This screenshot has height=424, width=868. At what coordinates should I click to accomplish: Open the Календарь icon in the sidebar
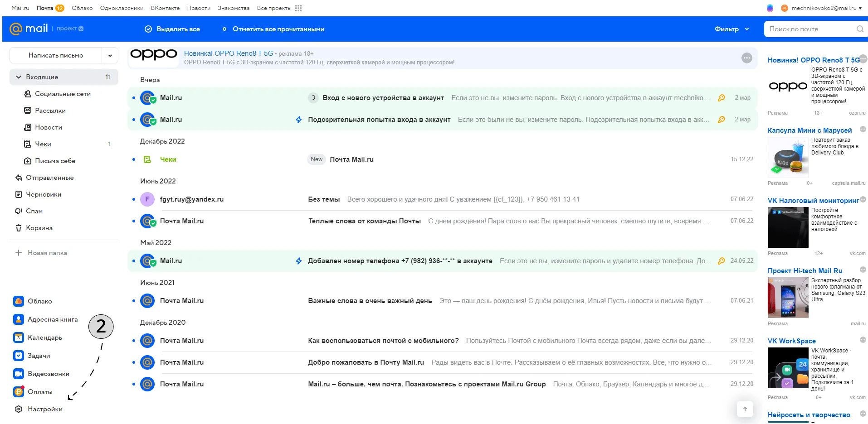[x=19, y=337]
